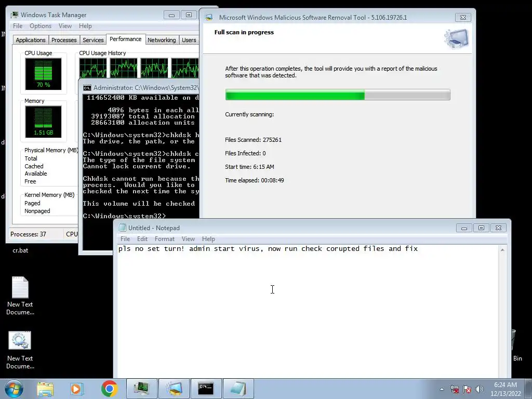The height and width of the screenshot is (399, 532).
Task: Click the Removal Tool title bar icon
Action: tap(209, 17)
